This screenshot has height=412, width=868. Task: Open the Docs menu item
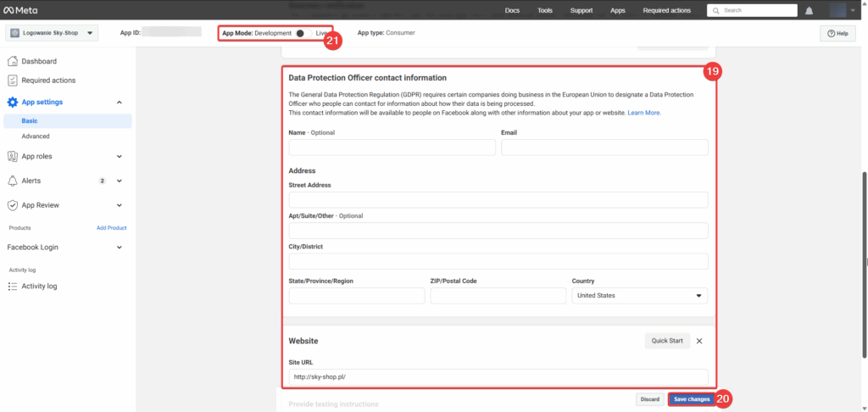pyautogui.click(x=512, y=10)
